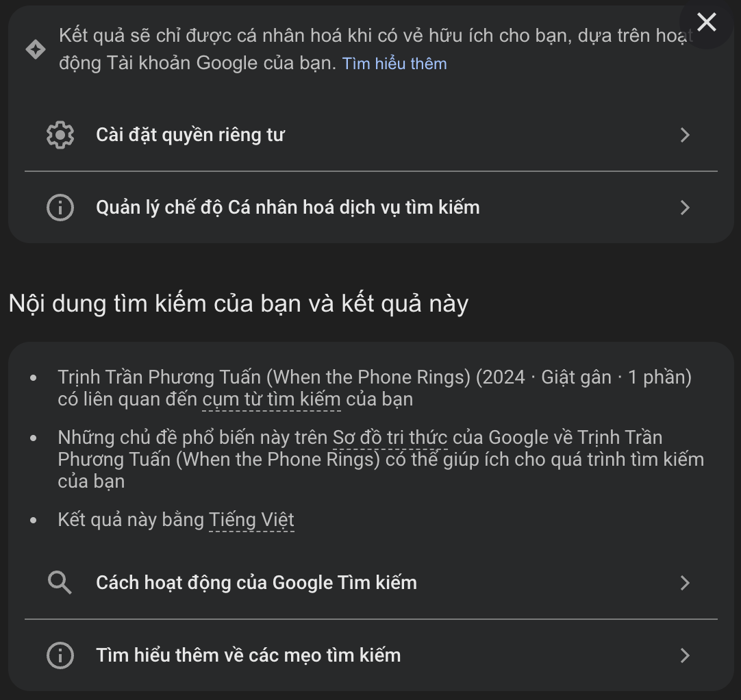Expand the 'Cài đặt quyền riêng tư' row chevron
The width and height of the screenshot is (741, 700).
click(x=685, y=134)
